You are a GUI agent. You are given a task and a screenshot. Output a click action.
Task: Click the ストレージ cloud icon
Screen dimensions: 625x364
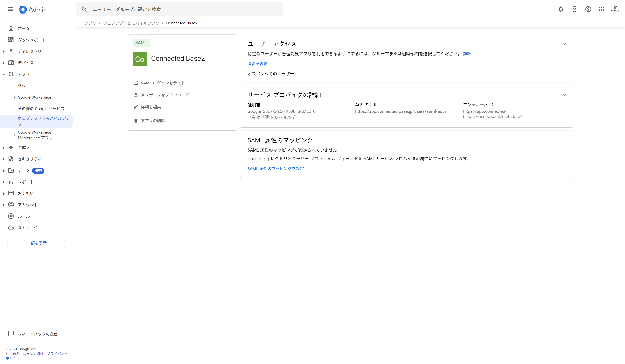pos(11,228)
